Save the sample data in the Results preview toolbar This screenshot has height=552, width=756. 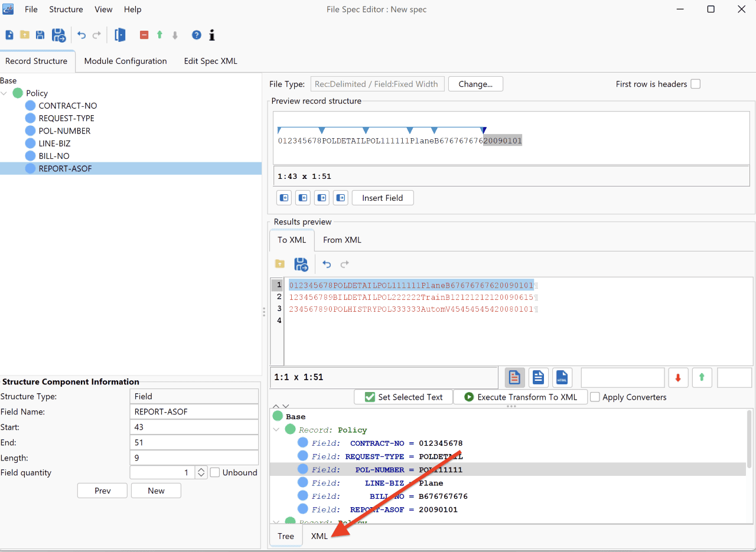pos(301,264)
